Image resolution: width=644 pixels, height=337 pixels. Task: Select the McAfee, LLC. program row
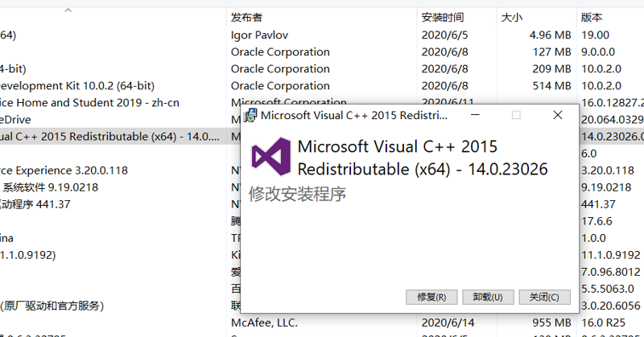[x=264, y=323]
